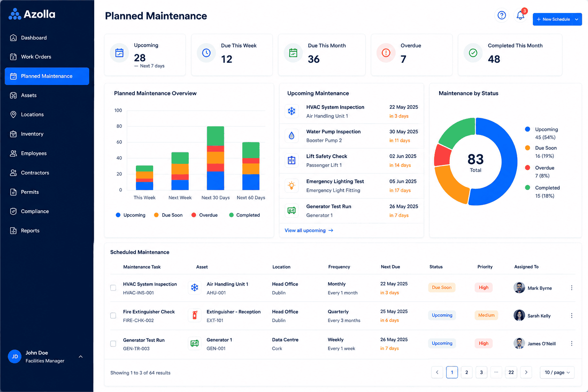
Task: Click the Permits sidebar icon
Action: 13,192
